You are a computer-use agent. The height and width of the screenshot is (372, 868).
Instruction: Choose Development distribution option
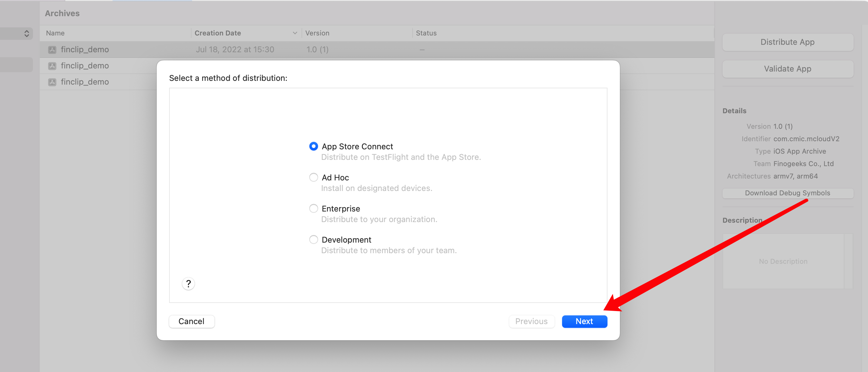pos(313,239)
